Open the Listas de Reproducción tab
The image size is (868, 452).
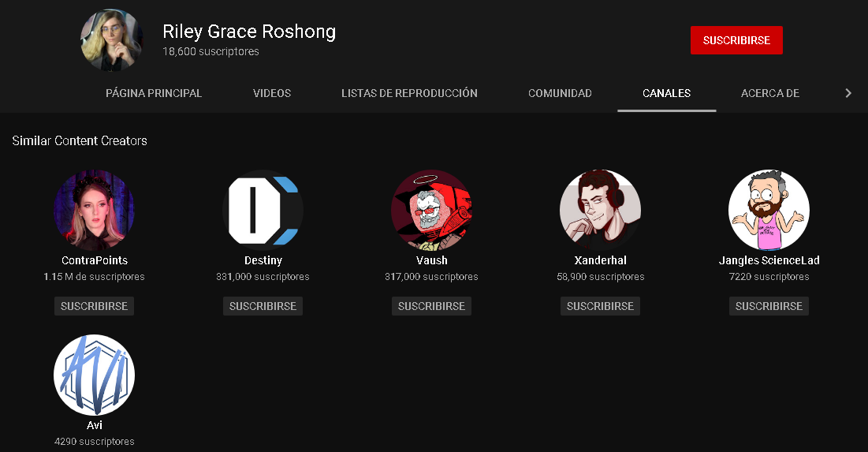pos(409,93)
